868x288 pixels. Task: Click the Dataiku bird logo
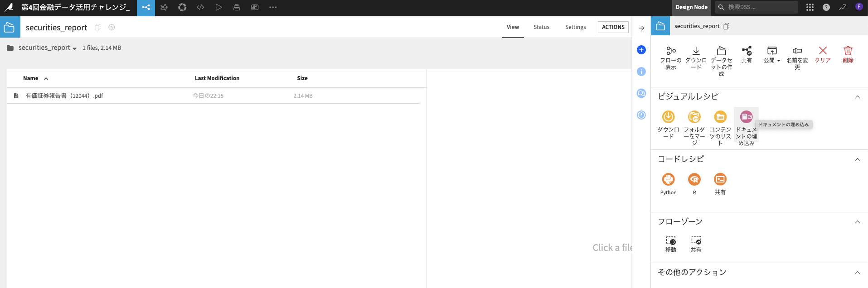pyautogui.click(x=9, y=7)
